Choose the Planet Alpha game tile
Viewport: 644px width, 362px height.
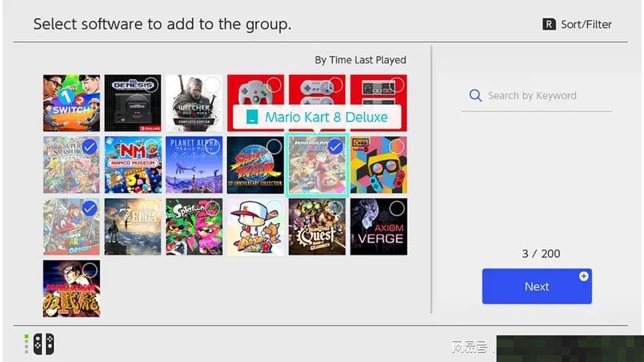point(194,165)
